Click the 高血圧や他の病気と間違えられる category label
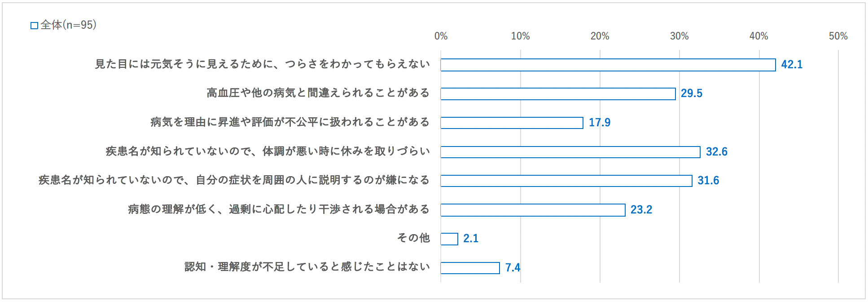 (318, 93)
